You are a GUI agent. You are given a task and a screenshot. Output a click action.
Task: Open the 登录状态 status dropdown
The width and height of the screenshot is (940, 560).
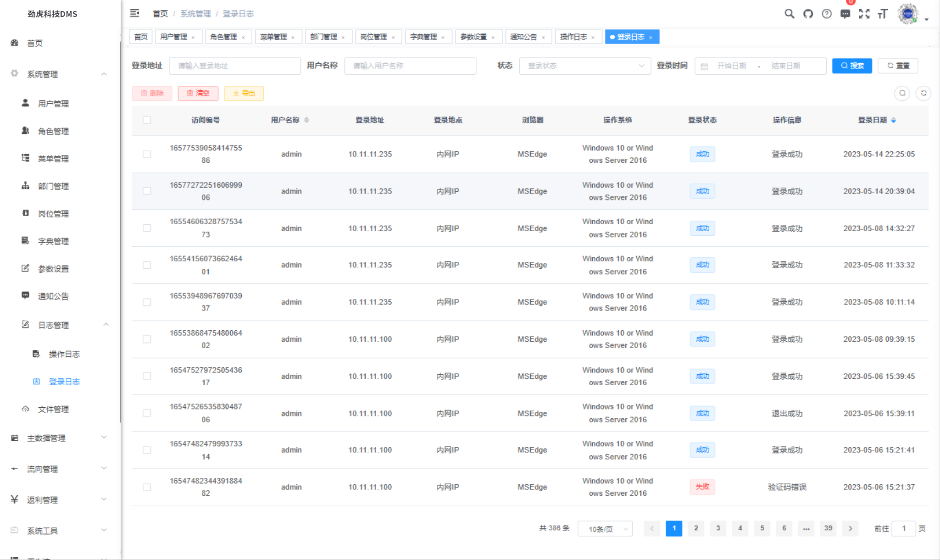coord(584,66)
